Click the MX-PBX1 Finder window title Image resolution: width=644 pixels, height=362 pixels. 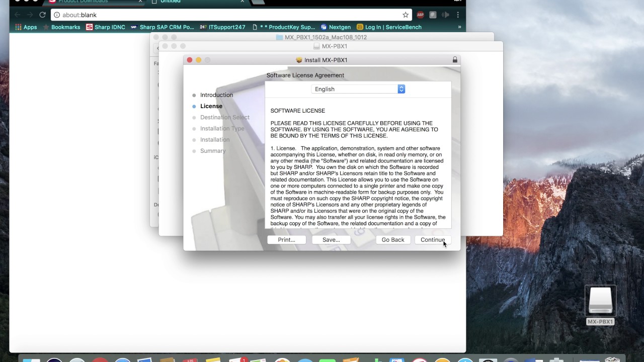(335, 46)
